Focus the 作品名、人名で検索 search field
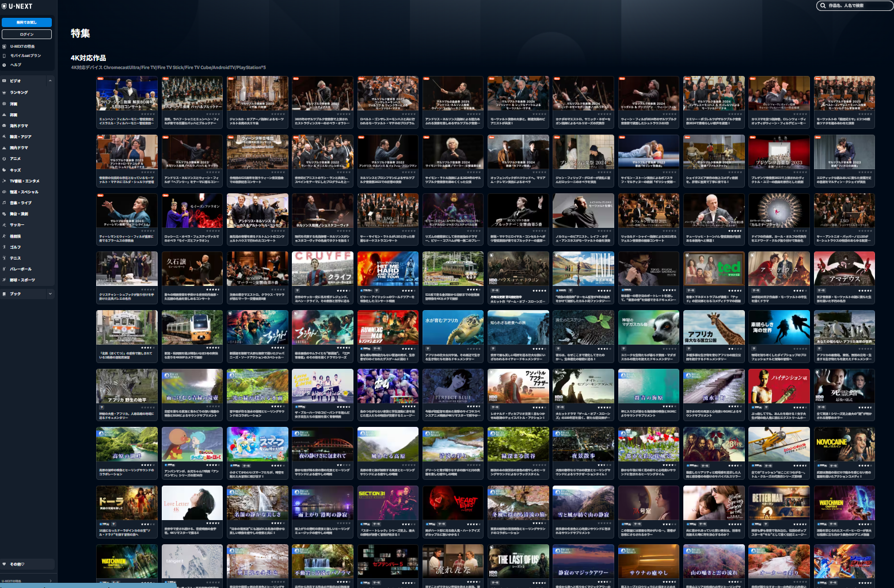 coord(855,6)
